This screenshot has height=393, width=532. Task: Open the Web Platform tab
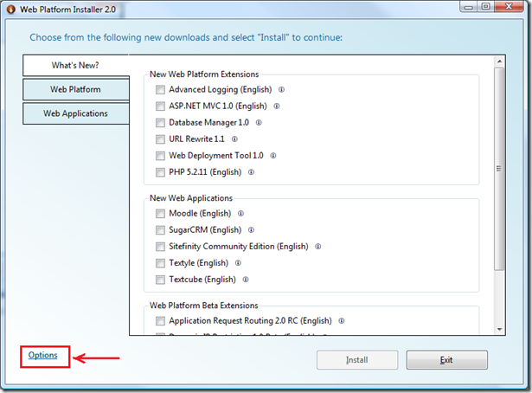(x=75, y=90)
